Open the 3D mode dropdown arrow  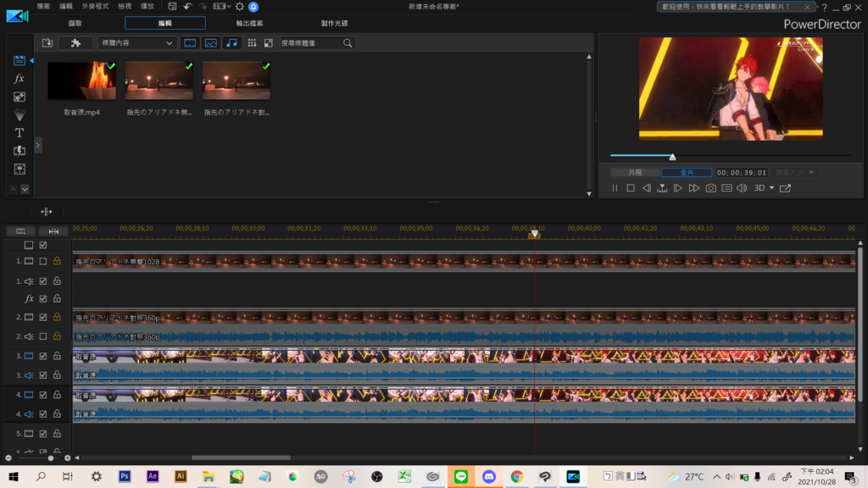click(771, 188)
